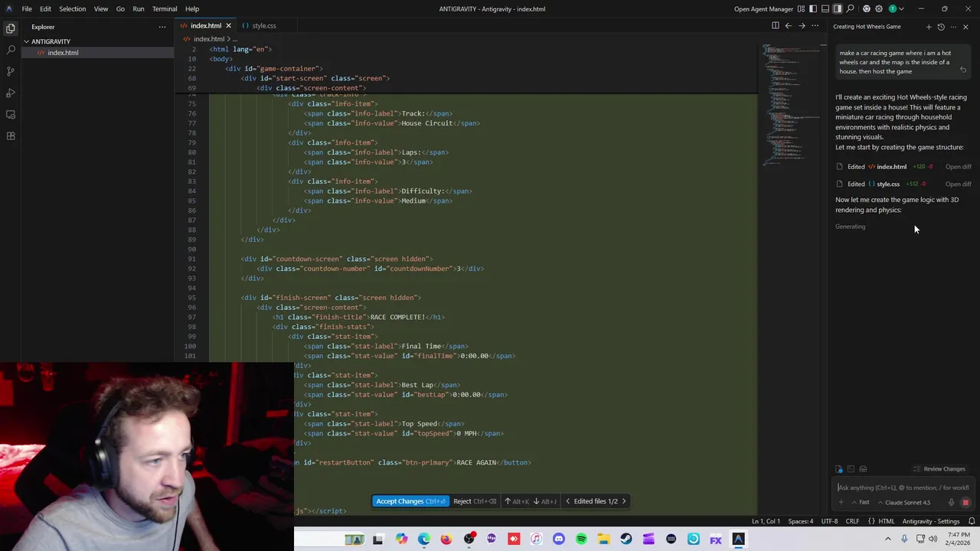Open the Explorer view in activity bar
Screen dimensions: 980x551
(x=11, y=28)
